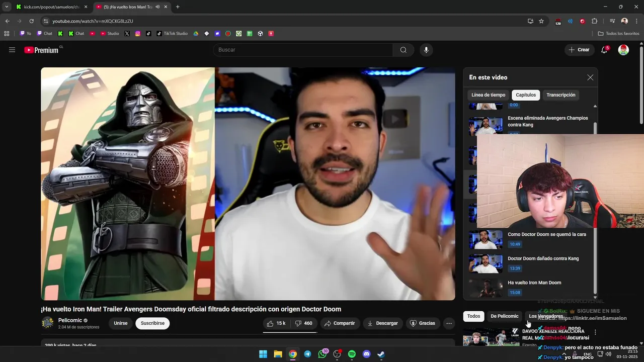Install app icon in address bar

530,21
